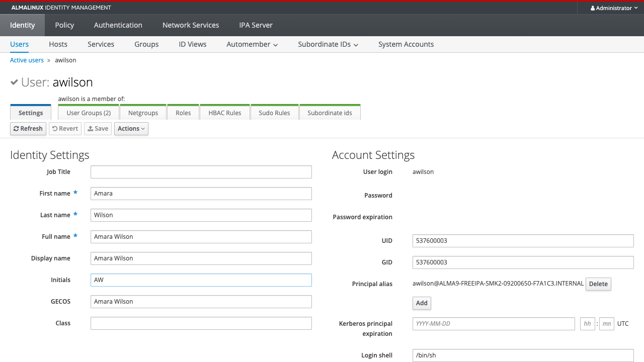Open the Sudo Rules tab
The image size is (644, 362).
pos(274,113)
